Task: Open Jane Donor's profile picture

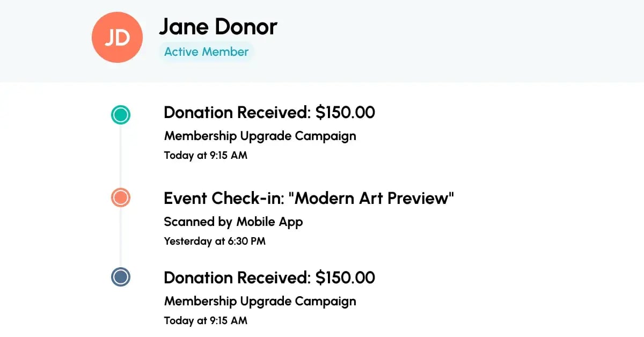Action: pyautogui.click(x=117, y=37)
